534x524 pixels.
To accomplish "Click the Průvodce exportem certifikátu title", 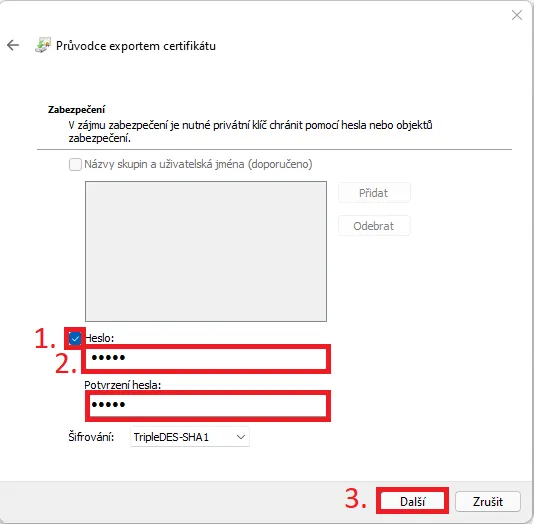I will pos(136,46).
